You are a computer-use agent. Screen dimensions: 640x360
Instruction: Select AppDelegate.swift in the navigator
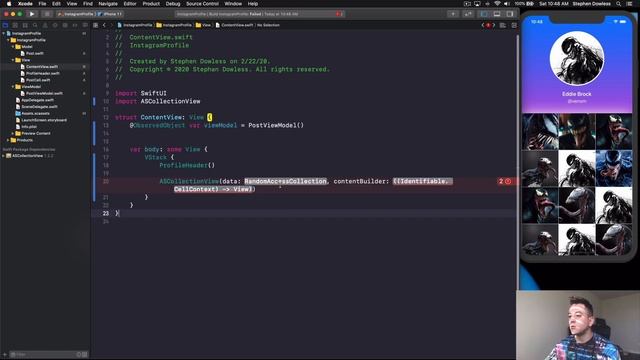pyautogui.click(x=37, y=100)
